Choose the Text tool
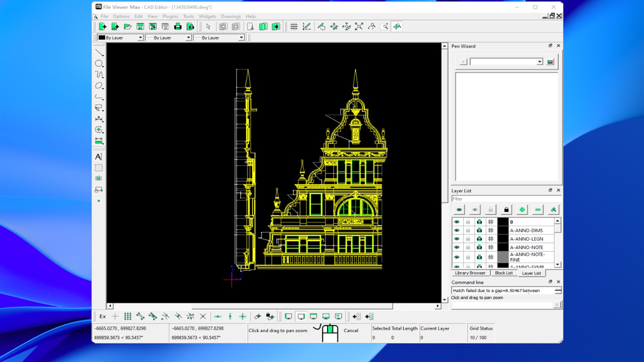Screen dimensions: 644x362 tap(99, 157)
